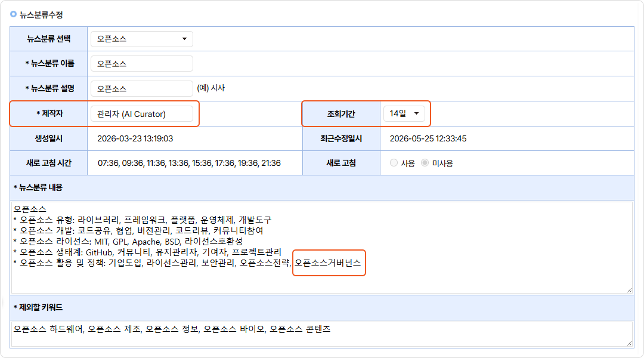The image size is (644, 358).
Task: Open the 뉴스분류 선택 dropdown showing 오픈소스
Action: coord(142,39)
